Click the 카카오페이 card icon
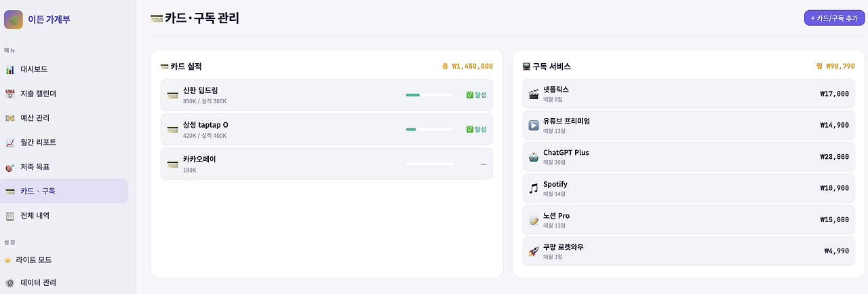868x294 pixels. tap(172, 164)
